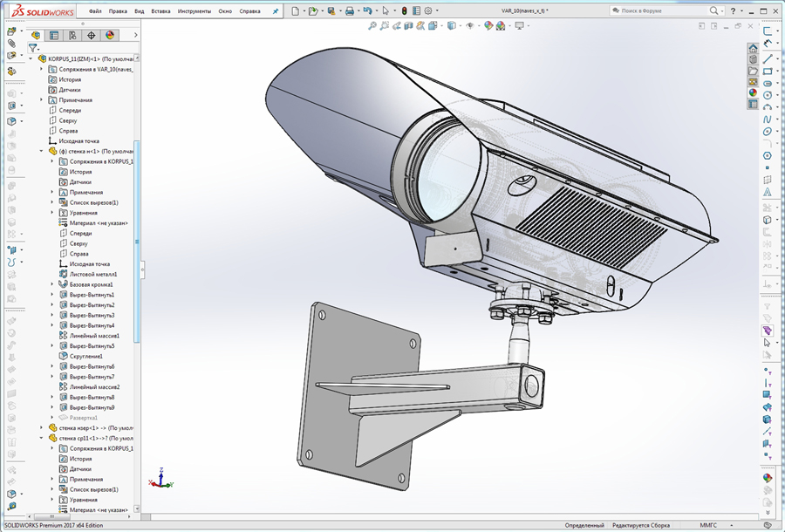Click the Edit Appearance colored sphere
This screenshot has width=785, height=532.
tap(488, 26)
